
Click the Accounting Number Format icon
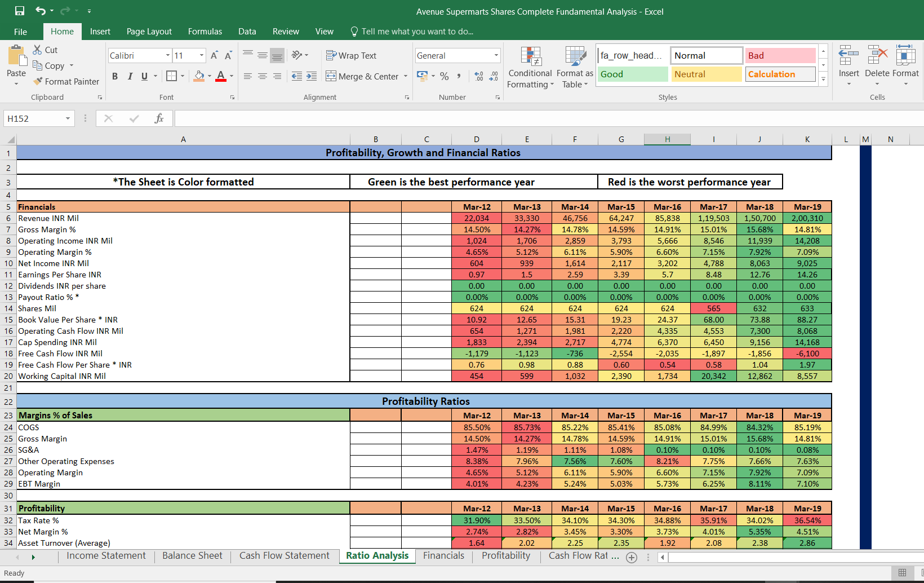[x=422, y=76]
